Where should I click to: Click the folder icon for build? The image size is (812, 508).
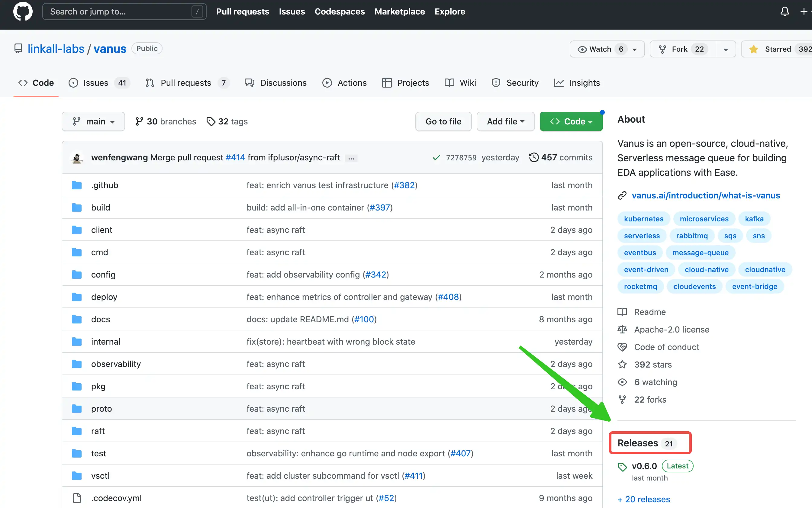coord(77,207)
